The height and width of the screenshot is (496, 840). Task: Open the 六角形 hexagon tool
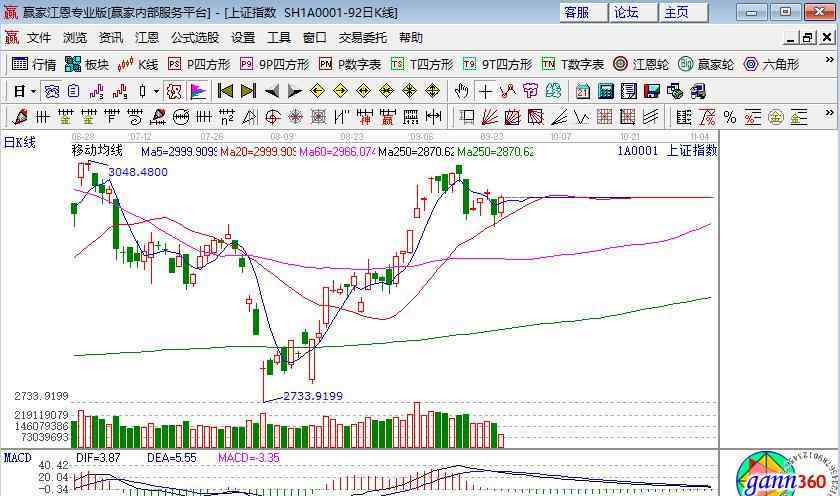pos(771,64)
